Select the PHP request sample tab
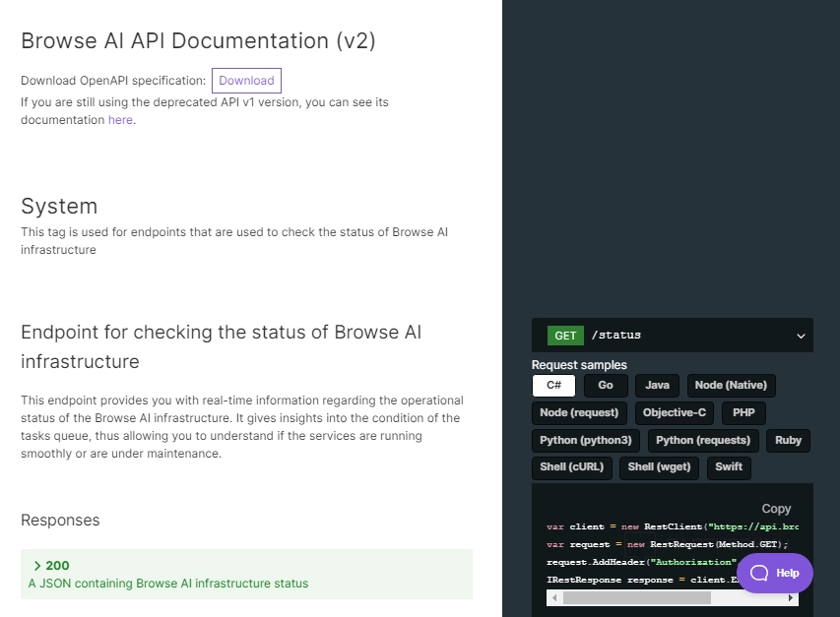840x617 pixels. tap(743, 413)
